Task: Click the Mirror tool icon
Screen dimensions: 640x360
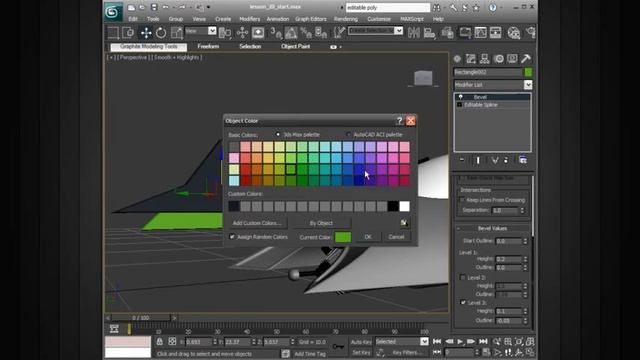Action: [x=413, y=33]
